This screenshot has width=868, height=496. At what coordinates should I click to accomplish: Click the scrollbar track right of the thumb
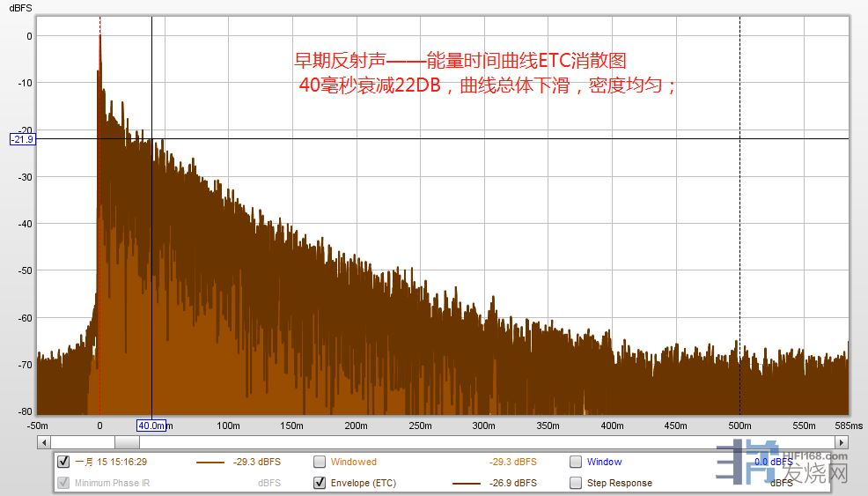click(x=484, y=442)
